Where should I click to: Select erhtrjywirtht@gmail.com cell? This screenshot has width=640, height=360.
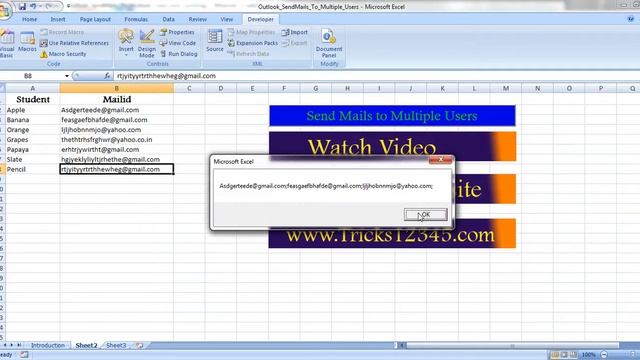117,149
